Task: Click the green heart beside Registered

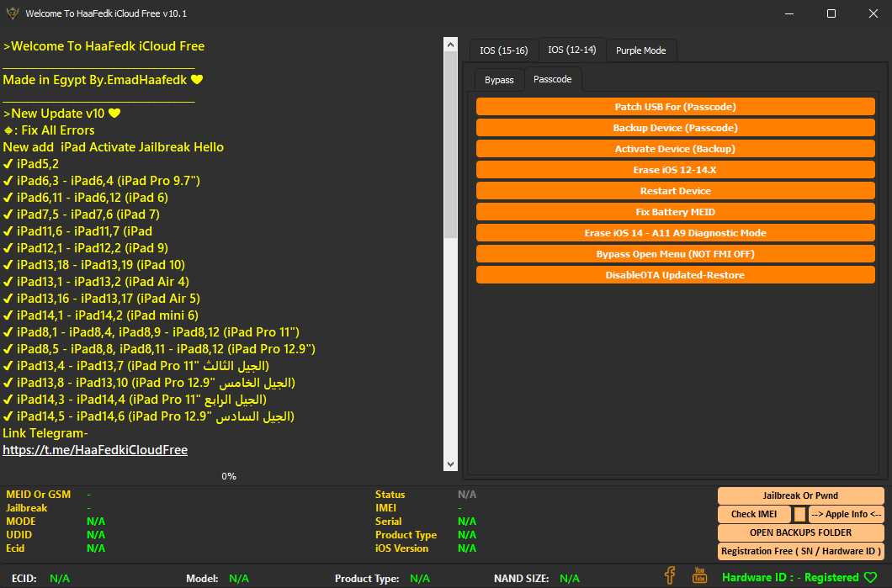Action: (871, 577)
